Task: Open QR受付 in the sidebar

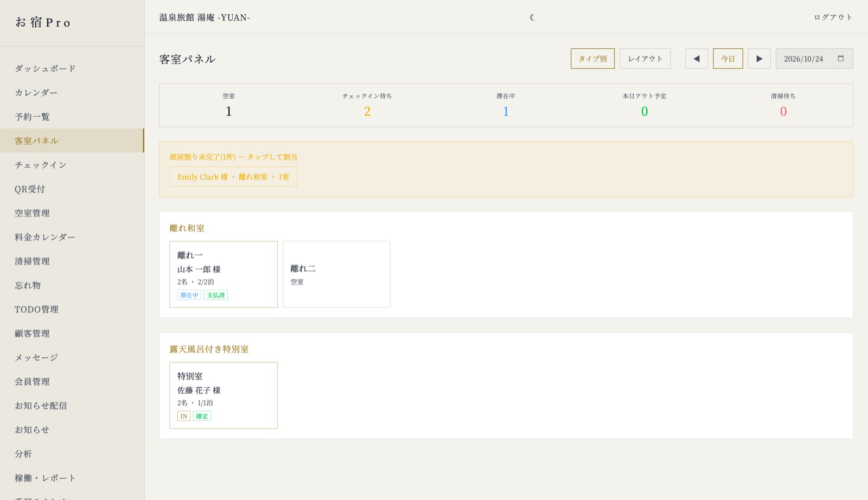Action: (x=72, y=189)
